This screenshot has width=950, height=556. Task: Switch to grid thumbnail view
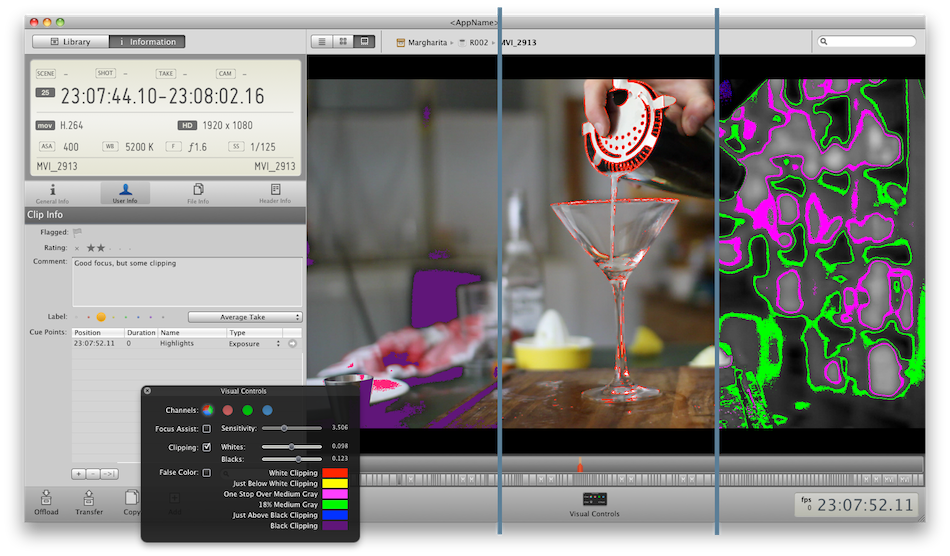click(343, 41)
